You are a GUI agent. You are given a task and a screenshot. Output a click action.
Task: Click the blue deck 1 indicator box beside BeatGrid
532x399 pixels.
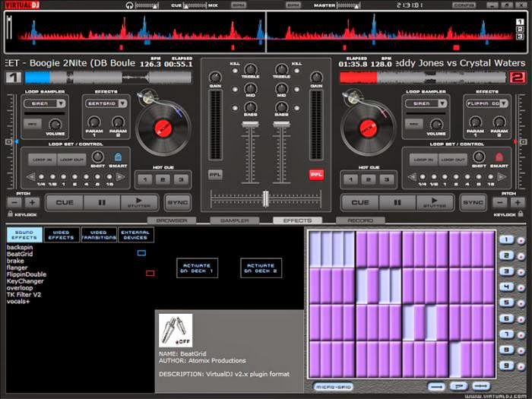(141, 253)
